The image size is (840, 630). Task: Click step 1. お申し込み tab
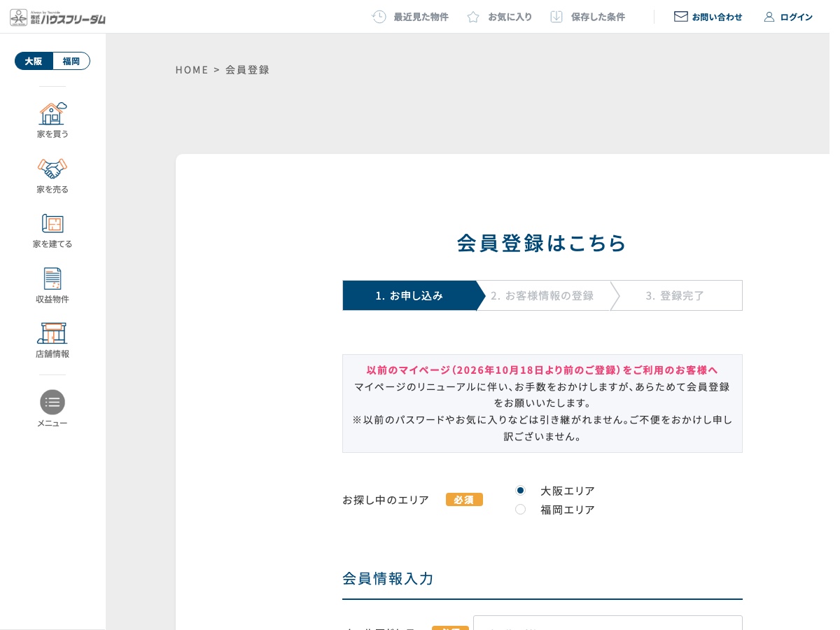point(409,295)
